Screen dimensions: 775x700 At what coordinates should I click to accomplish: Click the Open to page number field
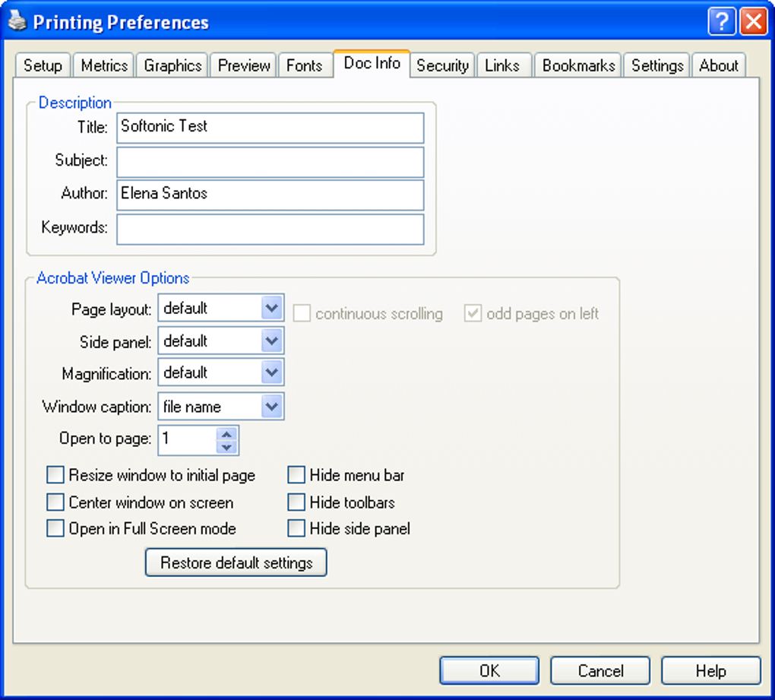(188, 440)
